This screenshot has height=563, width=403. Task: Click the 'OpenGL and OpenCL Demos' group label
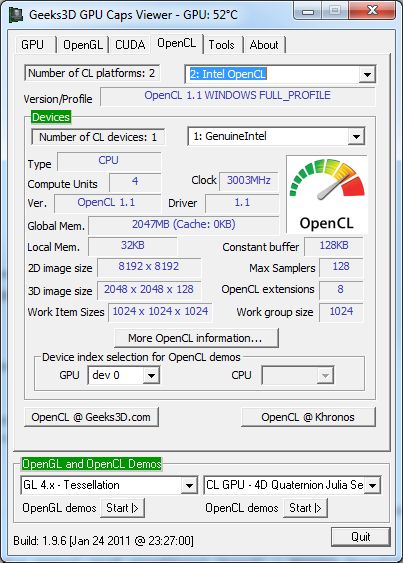pyautogui.click(x=92, y=464)
